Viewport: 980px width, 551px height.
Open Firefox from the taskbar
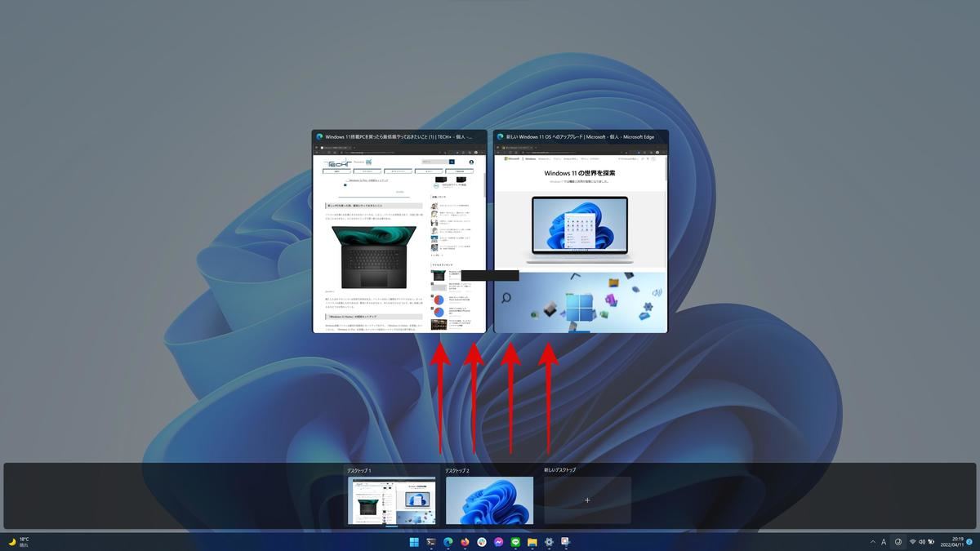pos(465,542)
